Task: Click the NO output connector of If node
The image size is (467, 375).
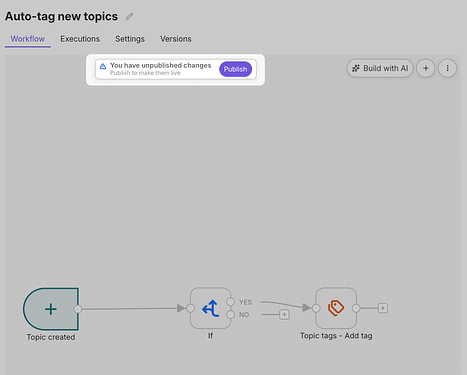Action: point(231,315)
